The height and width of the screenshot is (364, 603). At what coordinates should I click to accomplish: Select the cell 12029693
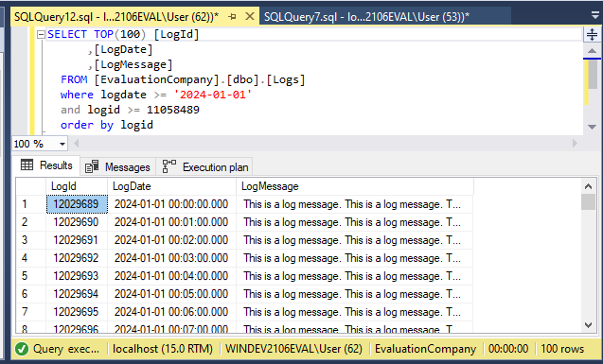[x=77, y=276]
